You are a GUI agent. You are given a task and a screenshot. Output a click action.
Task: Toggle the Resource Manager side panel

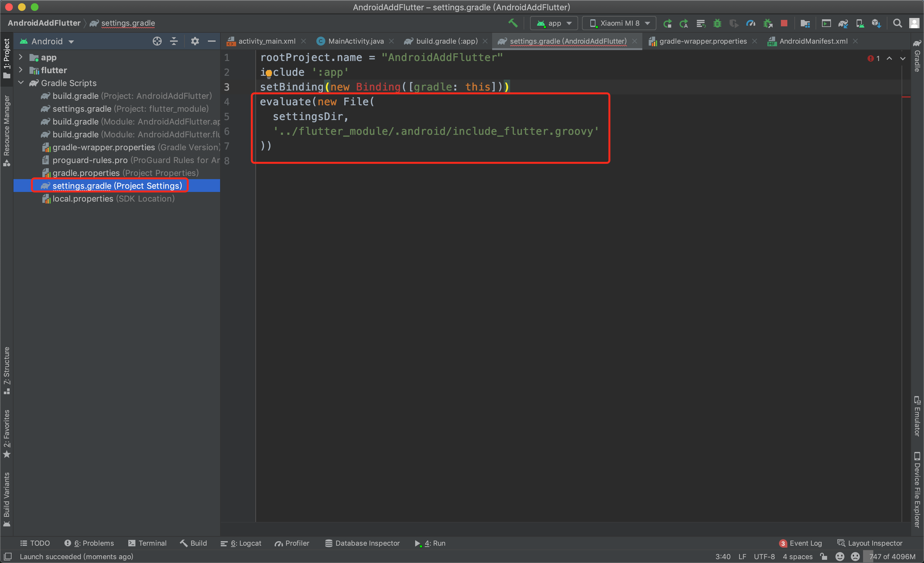pyautogui.click(x=6, y=129)
